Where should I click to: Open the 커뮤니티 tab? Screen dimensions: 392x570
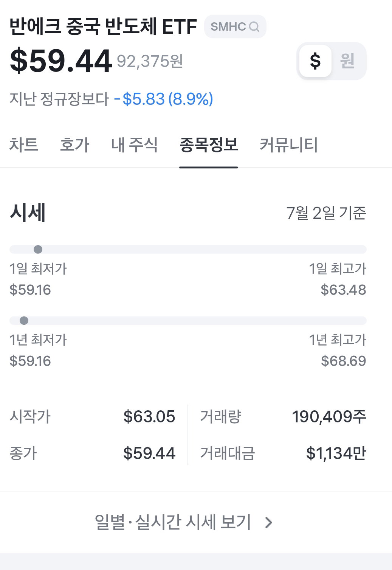[289, 145]
